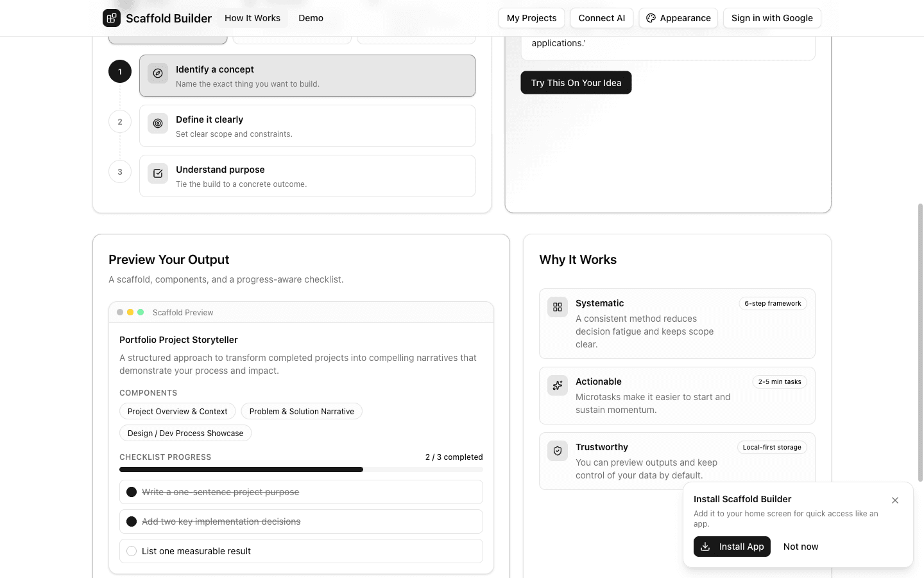Click the sparkles icon next to Actionable
Viewport: 924px width, 578px height.
tap(558, 385)
